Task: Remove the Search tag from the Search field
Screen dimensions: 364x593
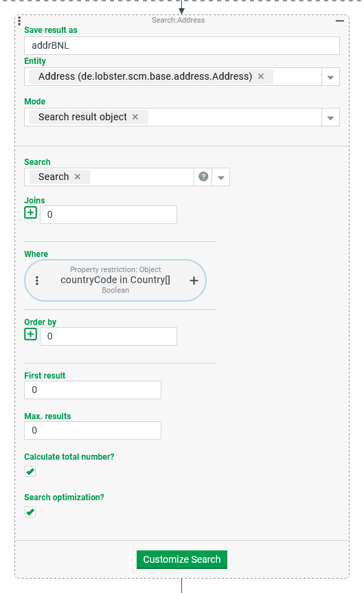Action: 78,177
